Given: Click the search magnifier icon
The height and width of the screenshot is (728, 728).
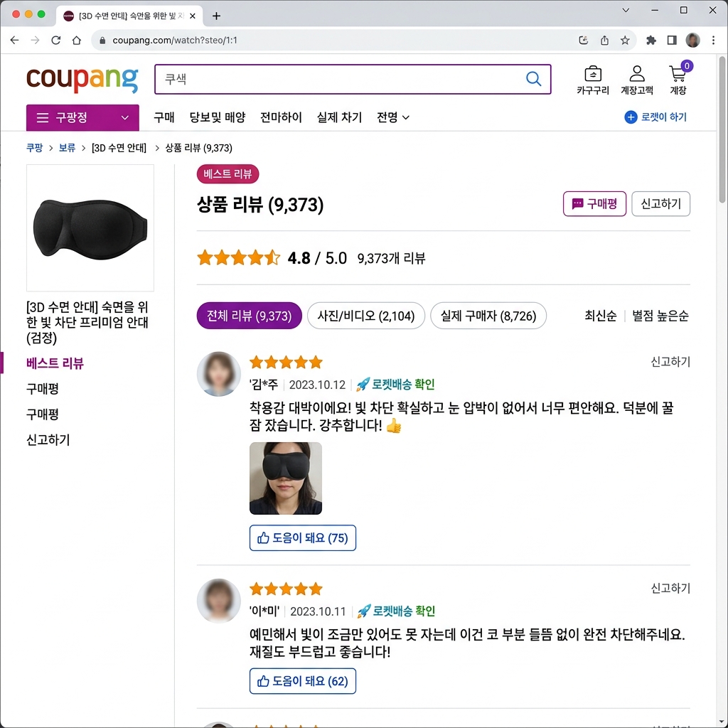Looking at the screenshot, I should tap(533, 80).
